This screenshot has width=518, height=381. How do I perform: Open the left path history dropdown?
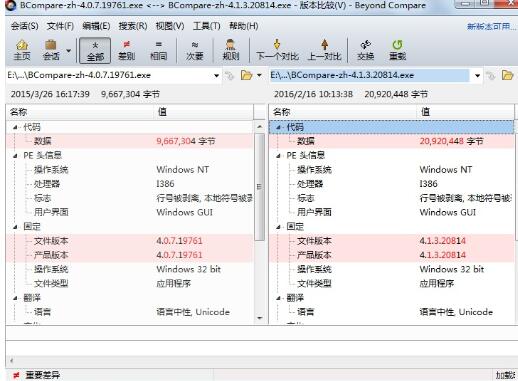(x=216, y=76)
